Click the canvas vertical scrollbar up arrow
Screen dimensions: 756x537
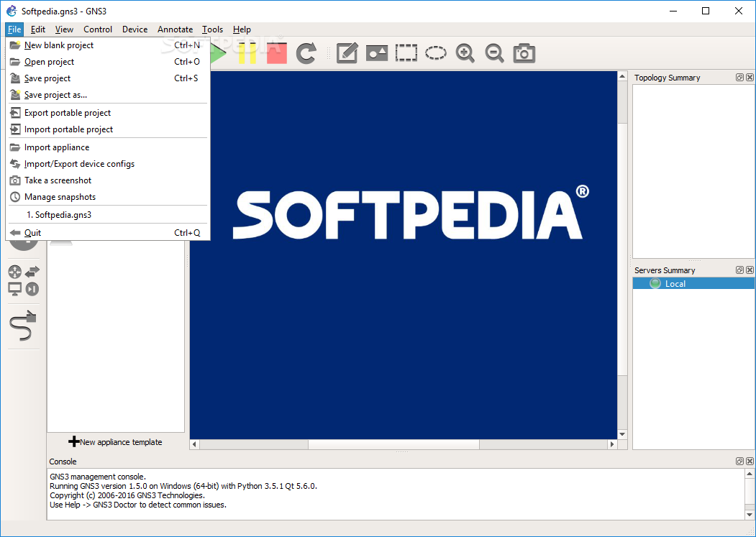point(622,77)
